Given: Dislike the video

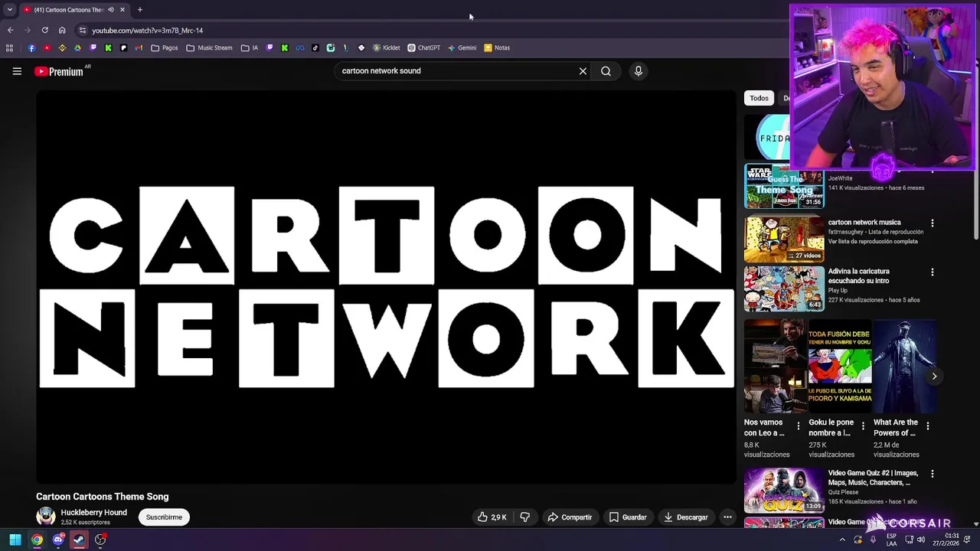Looking at the screenshot, I should pyautogui.click(x=525, y=517).
